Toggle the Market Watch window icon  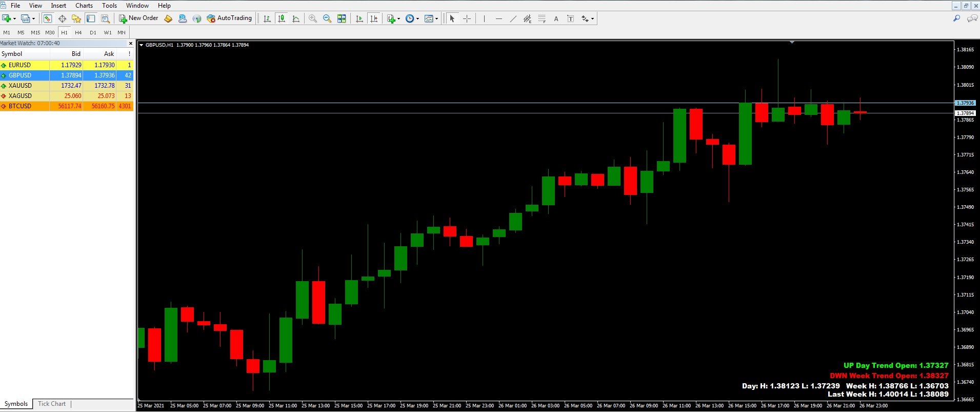point(47,18)
